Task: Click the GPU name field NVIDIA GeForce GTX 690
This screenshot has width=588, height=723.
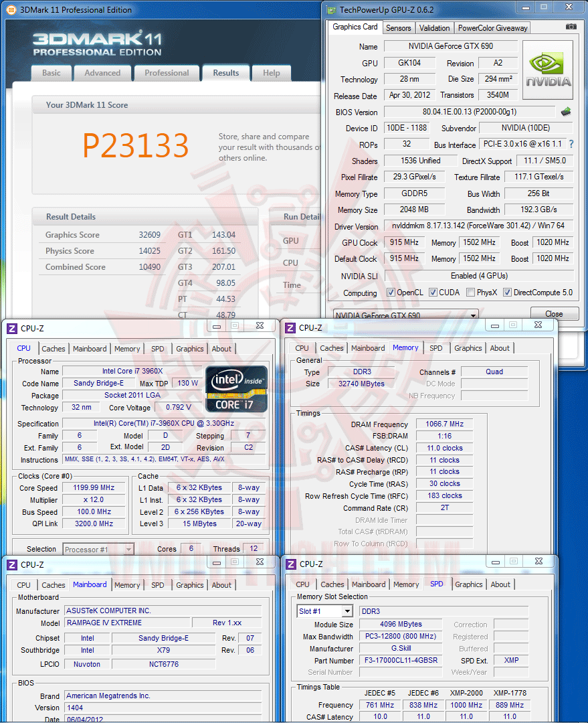Action: [451, 46]
